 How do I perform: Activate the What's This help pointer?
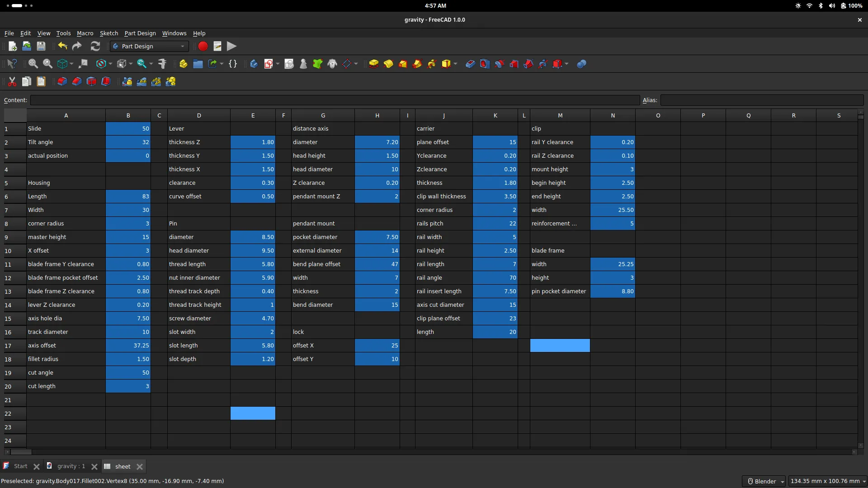click(12, 64)
